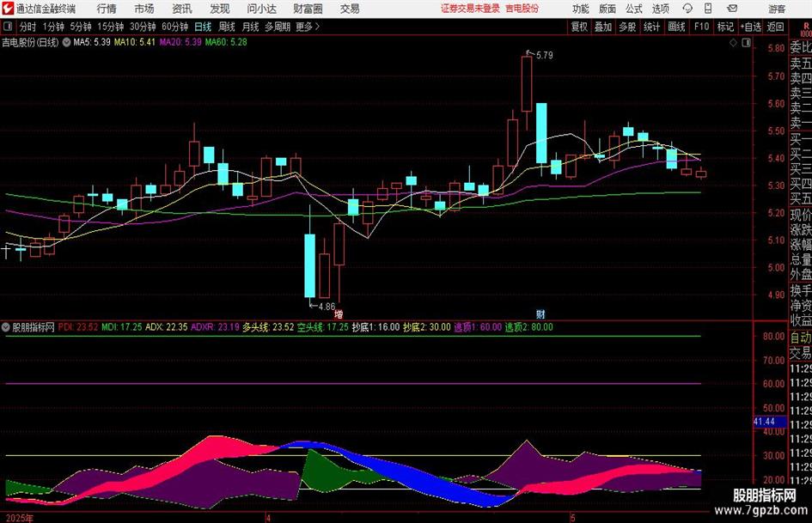Click the 财 marker below the candles
Image resolution: width=812 pixels, height=523 pixels.
pos(540,313)
